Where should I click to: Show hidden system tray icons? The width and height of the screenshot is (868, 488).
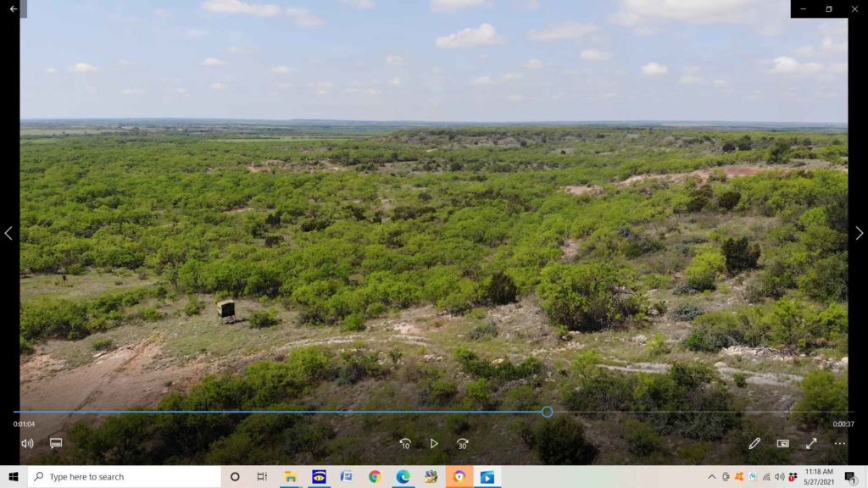pos(712,476)
